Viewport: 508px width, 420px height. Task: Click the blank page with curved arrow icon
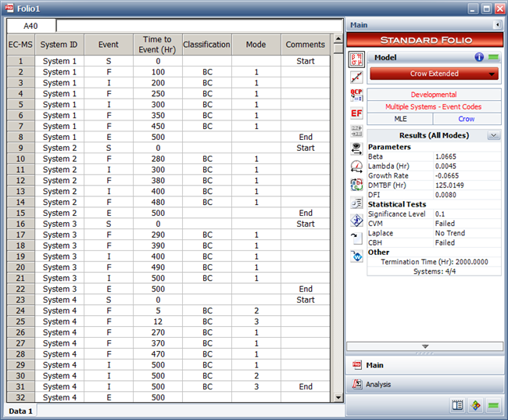point(356,239)
